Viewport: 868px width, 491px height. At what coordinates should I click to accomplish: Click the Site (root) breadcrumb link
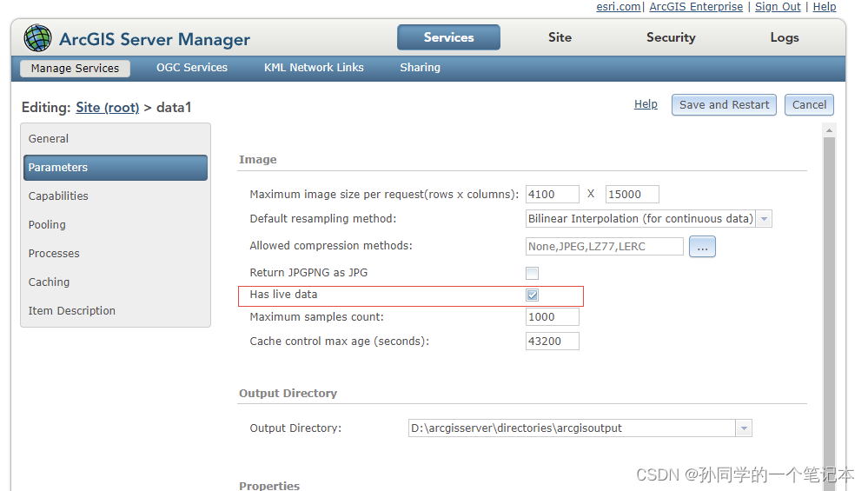[108, 108]
